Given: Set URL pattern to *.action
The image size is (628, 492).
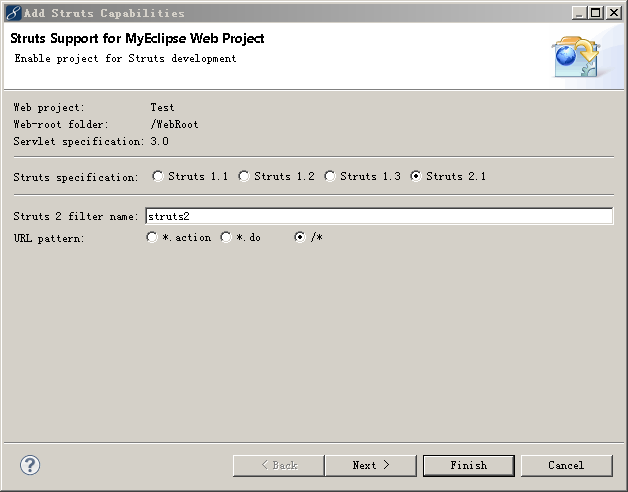Looking at the screenshot, I should click(x=152, y=238).
